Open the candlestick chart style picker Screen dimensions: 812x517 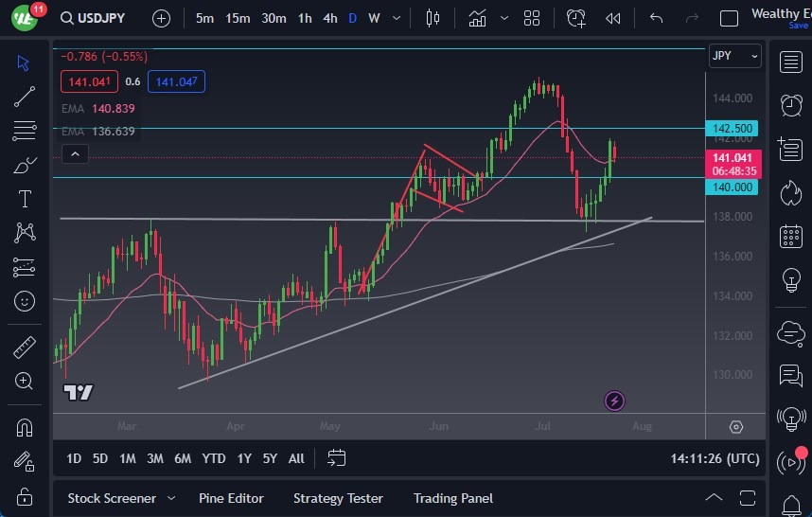433,18
